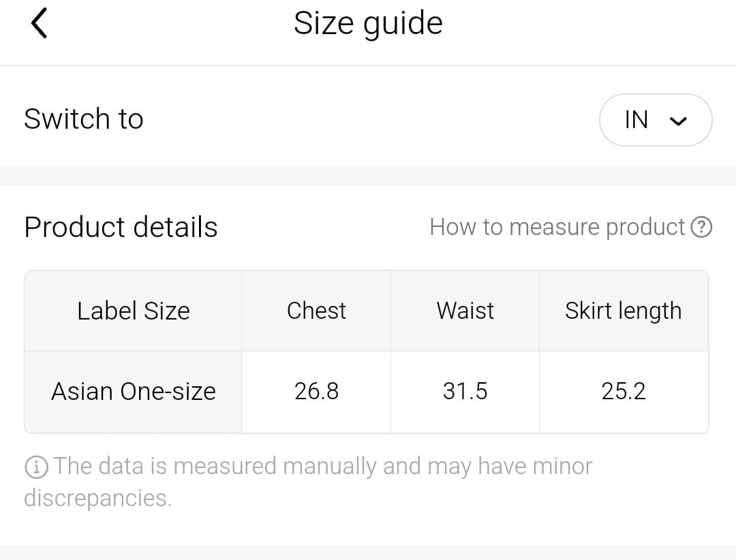Select the Label Size column header
The height and width of the screenshot is (560, 736).
134,311
